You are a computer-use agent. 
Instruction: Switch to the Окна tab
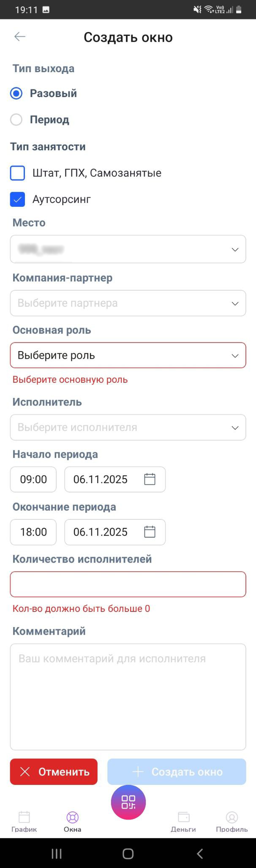click(72, 821)
